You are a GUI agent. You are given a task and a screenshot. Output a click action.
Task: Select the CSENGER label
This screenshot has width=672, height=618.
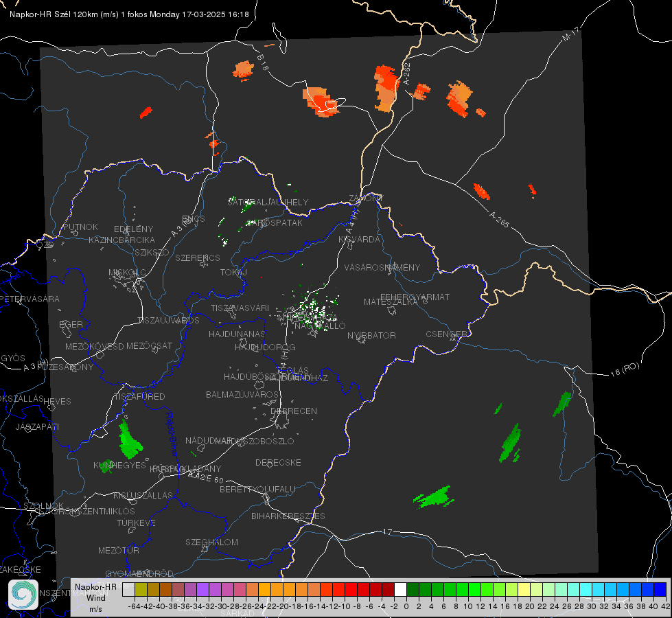tap(446, 334)
